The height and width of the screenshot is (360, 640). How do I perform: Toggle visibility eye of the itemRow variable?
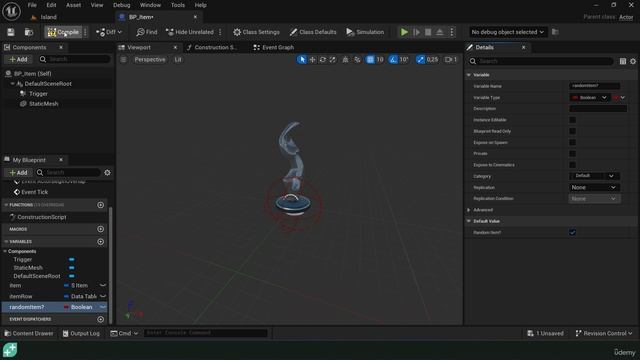[x=103, y=296]
